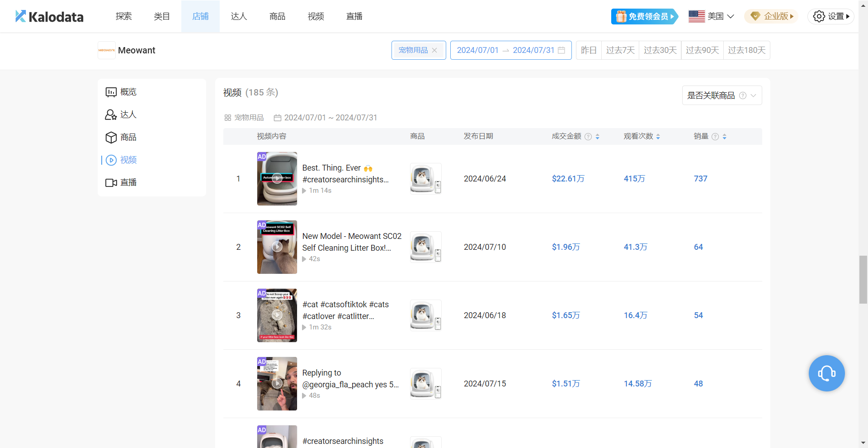The width and height of the screenshot is (868, 448).
Task: Sort videos by 观看次数
Action: point(658,137)
